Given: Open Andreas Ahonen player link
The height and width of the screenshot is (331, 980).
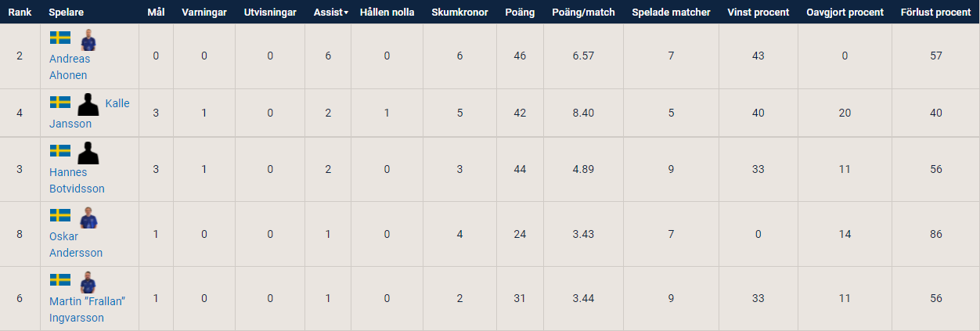Looking at the screenshot, I should tap(69, 67).
